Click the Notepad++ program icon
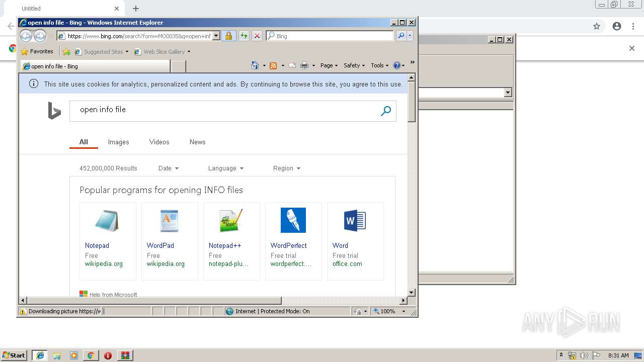Screen dimensions: 644x362 pos(231,220)
